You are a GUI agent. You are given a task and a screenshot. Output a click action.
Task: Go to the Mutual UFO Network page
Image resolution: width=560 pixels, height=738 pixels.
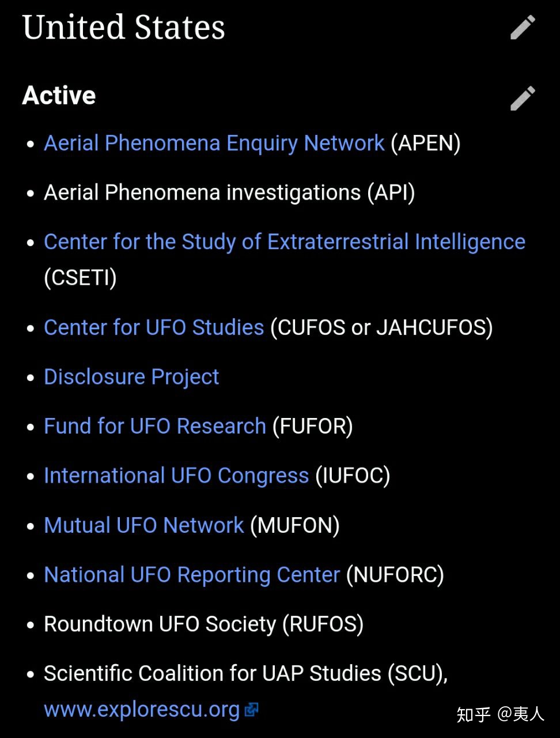pos(144,525)
